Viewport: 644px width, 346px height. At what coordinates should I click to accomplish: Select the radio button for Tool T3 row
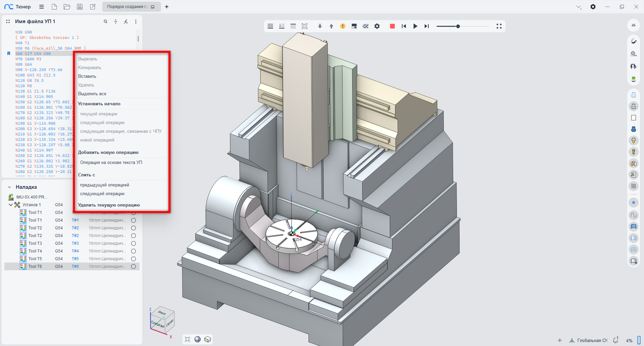[133, 243]
